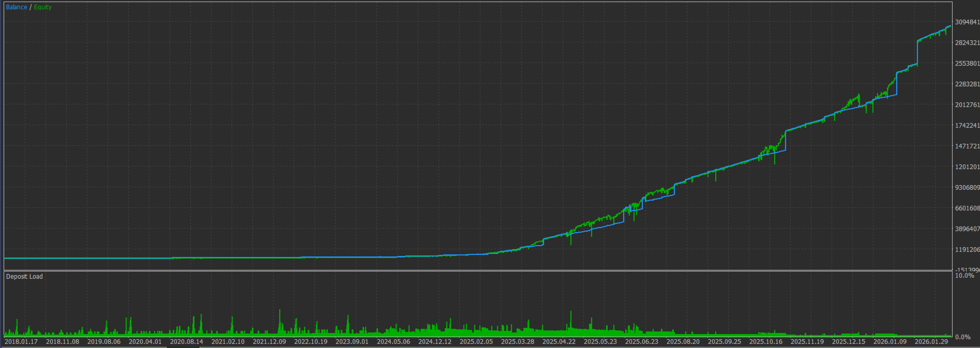Click the green Equity legend label
The image size is (980, 348).
point(43,7)
